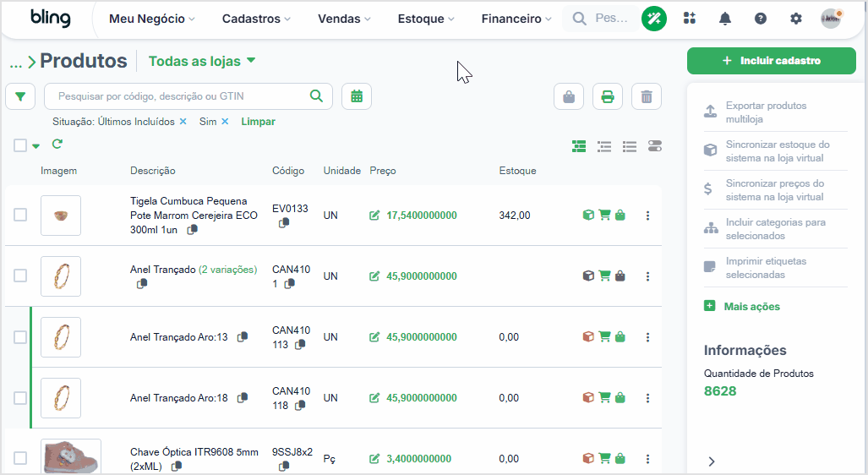Click the search magnifier in product search
868x475 pixels.
[x=316, y=96]
